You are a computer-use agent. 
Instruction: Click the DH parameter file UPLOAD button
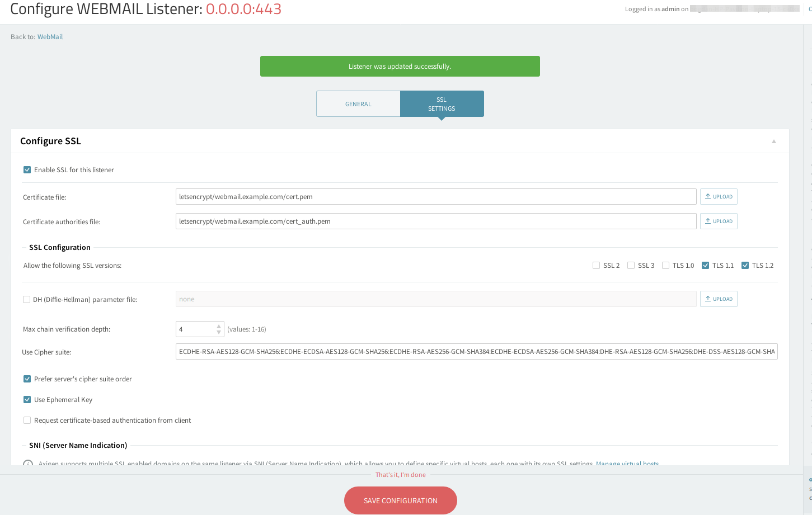(x=719, y=299)
